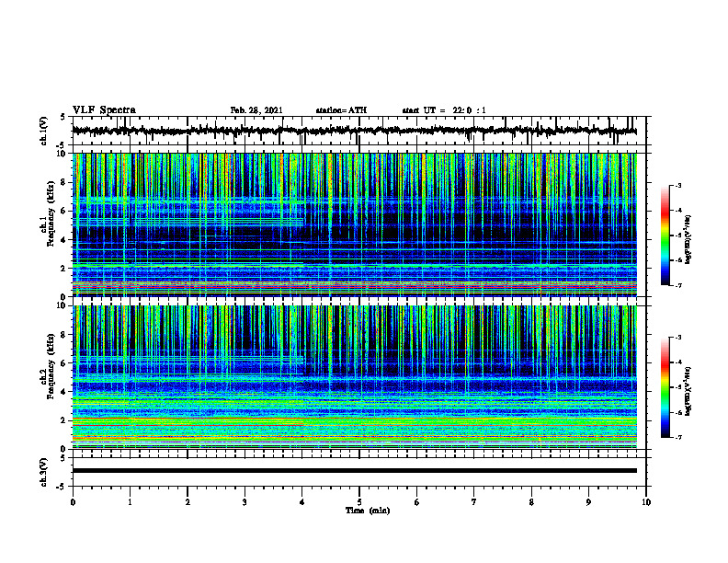This screenshot has height=563, width=728.
Task: Click the "-3" tick of ch.1 colorbar
Action: (x=678, y=186)
